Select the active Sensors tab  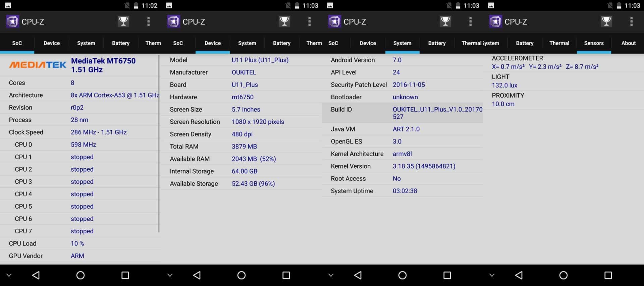click(x=594, y=43)
